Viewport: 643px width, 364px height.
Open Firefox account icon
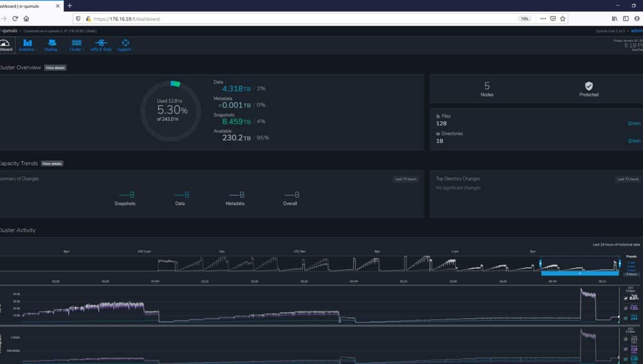(x=637, y=19)
